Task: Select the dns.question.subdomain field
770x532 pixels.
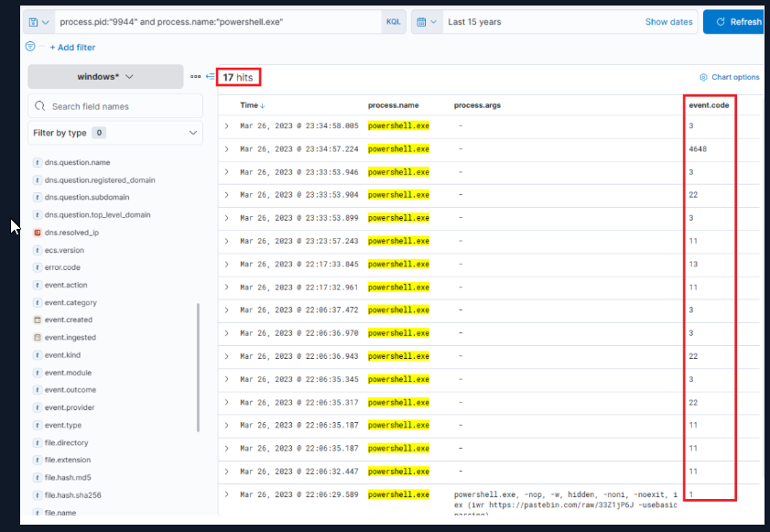Action: pos(87,197)
